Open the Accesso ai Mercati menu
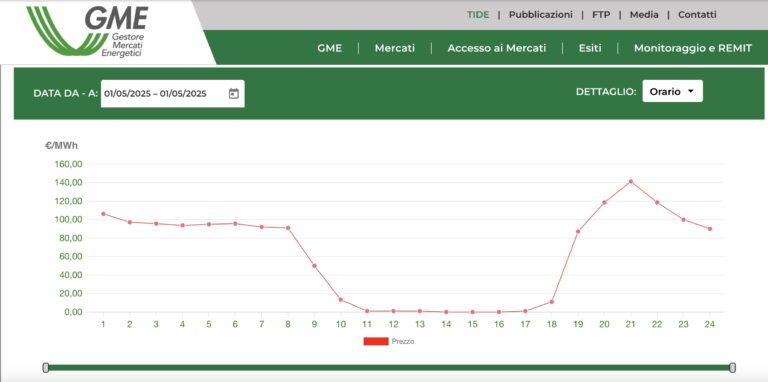The image size is (768, 382). point(497,48)
